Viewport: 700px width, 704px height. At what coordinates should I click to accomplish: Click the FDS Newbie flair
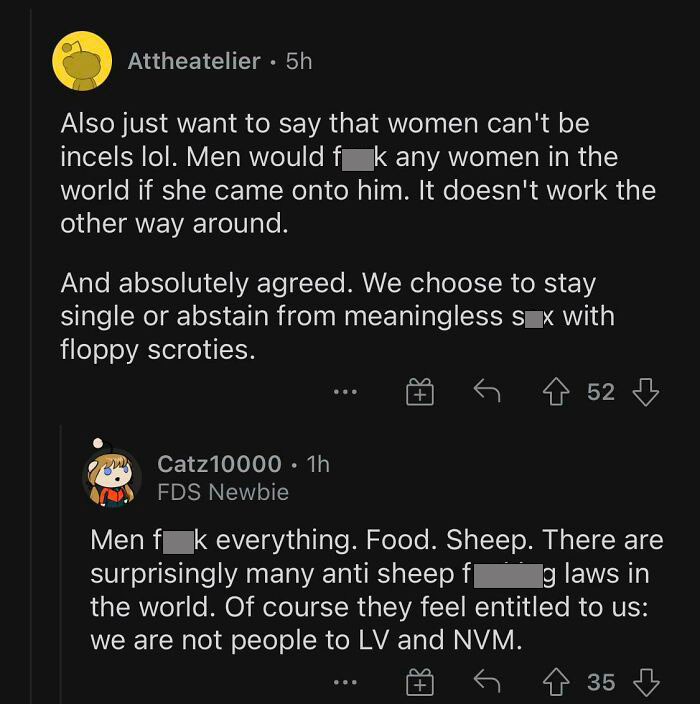click(x=223, y=492)
